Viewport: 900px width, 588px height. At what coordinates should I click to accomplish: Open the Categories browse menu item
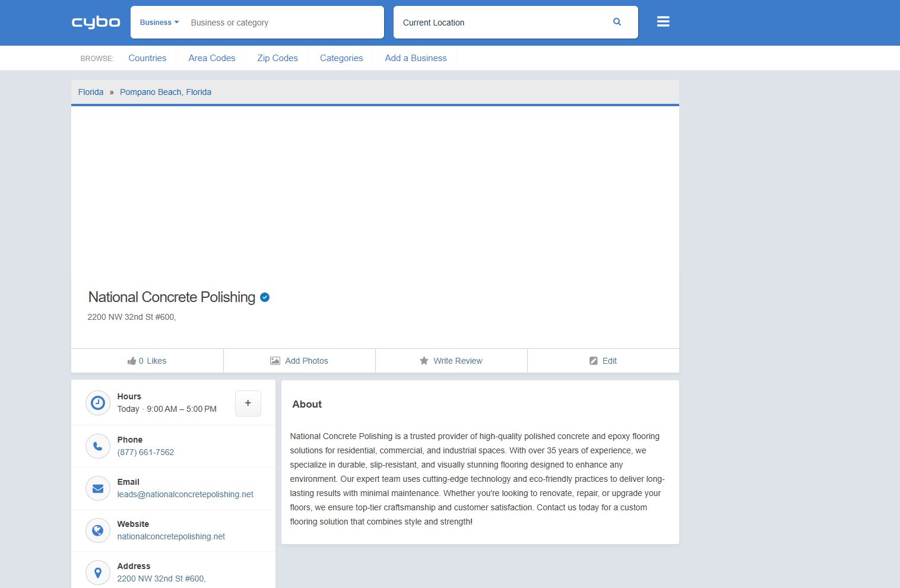coord(341,58)
